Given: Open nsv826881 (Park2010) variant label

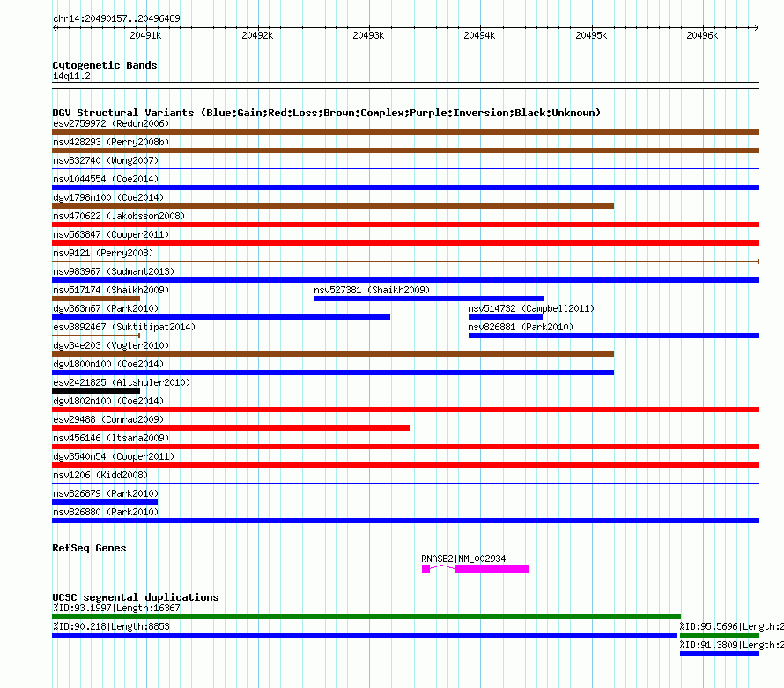Looking at the screenshot, I should click(521, 327).
